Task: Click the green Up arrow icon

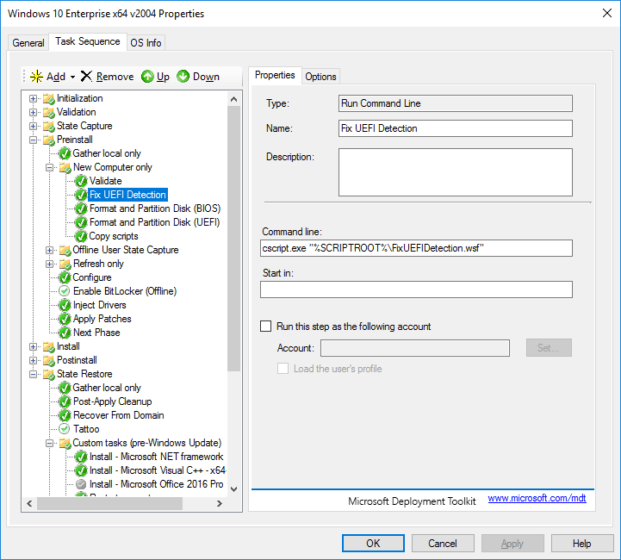Action: [147, 76]
